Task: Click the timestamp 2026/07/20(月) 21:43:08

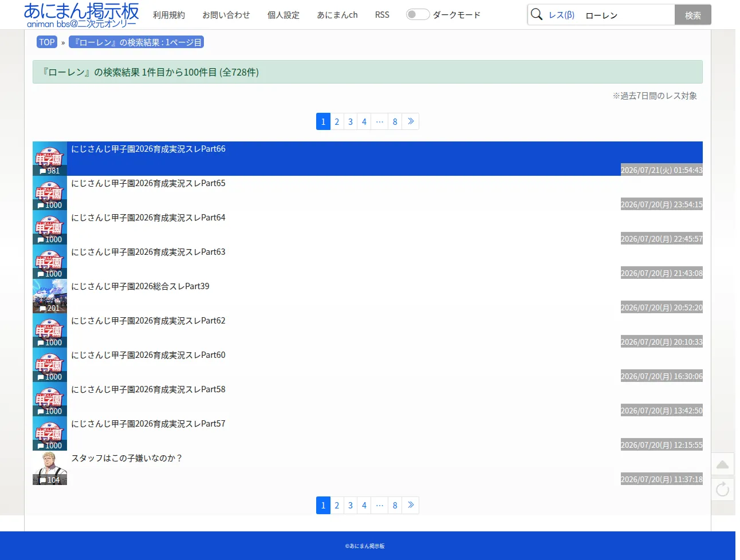Action: point(662,273)
